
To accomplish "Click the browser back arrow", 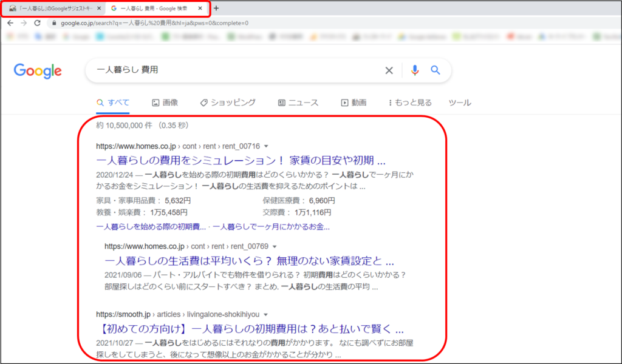I will click(10, 23).
